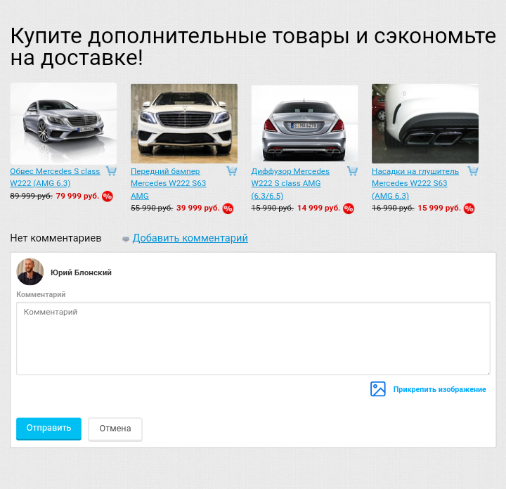Open Насадки на глушитель product link
This screenshot has width=506, height=489.
click(415, 183)
